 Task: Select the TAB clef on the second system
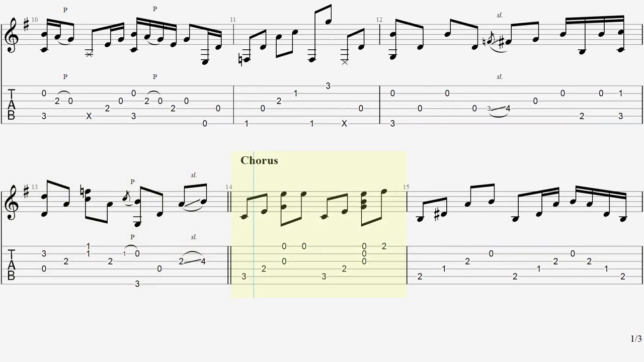tap(12, 265)
